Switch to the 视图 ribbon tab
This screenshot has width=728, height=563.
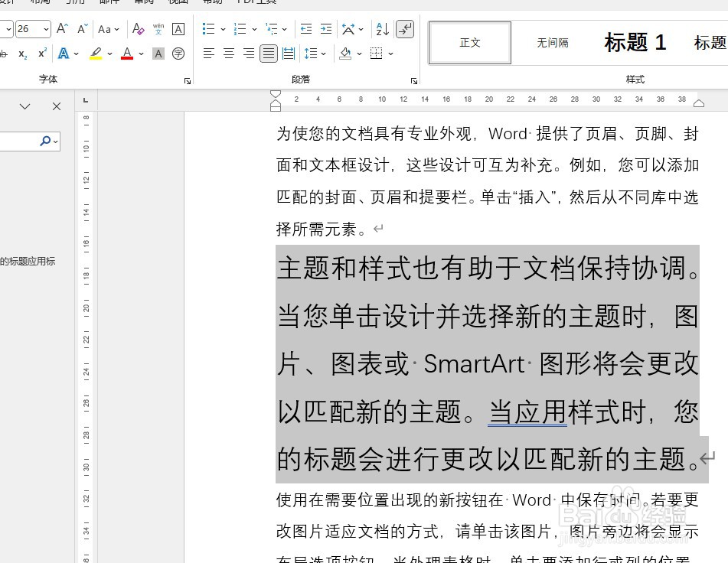point(178,3)
